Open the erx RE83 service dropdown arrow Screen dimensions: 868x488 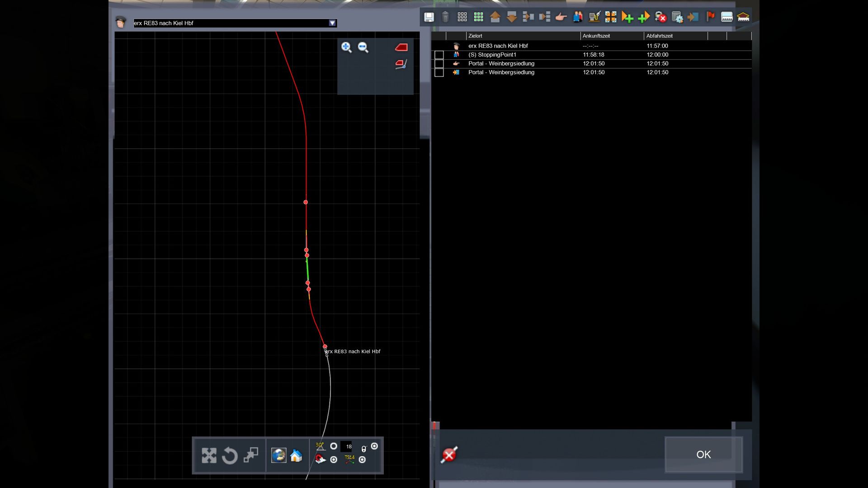point(332,23)
